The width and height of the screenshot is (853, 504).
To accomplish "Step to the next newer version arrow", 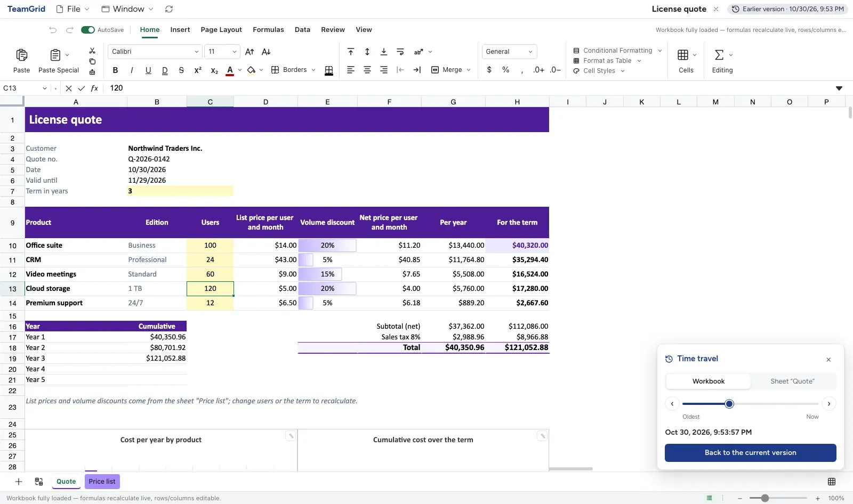I will 829,404.
